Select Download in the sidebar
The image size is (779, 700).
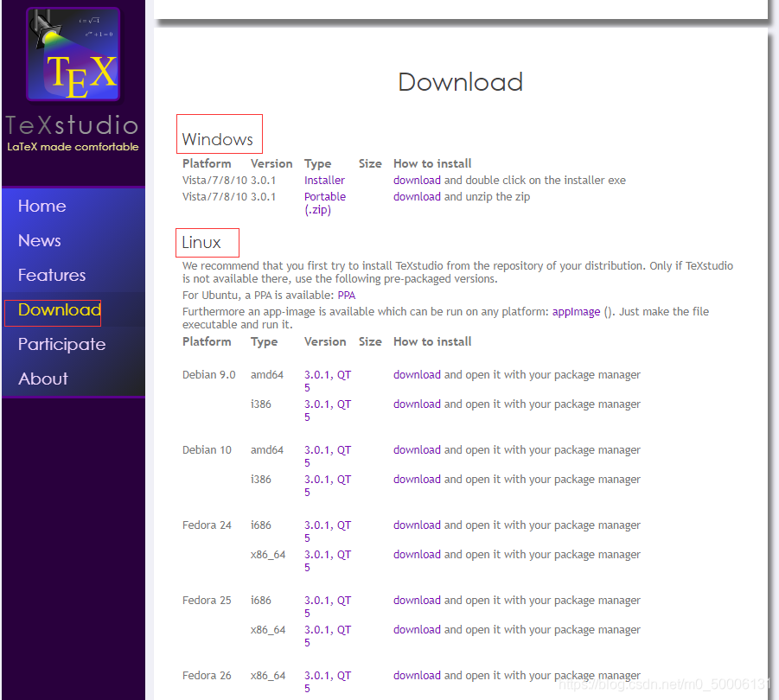click(59, 309)
